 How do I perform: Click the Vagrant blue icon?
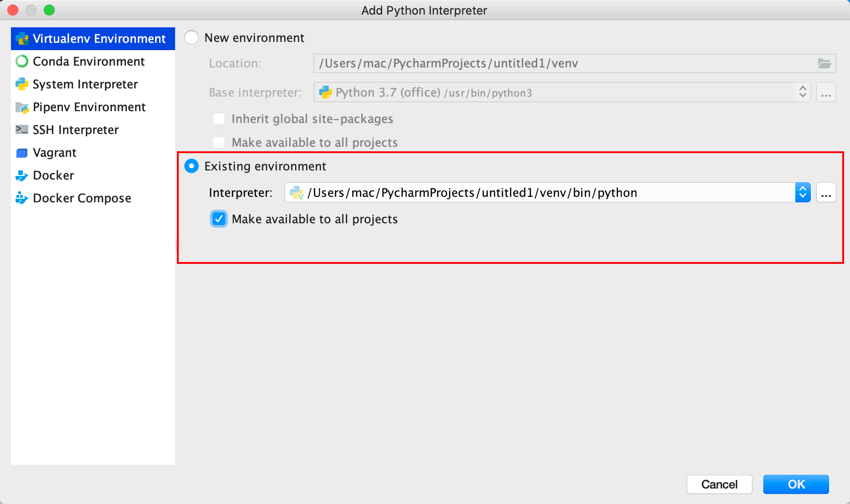click(22, 153)
